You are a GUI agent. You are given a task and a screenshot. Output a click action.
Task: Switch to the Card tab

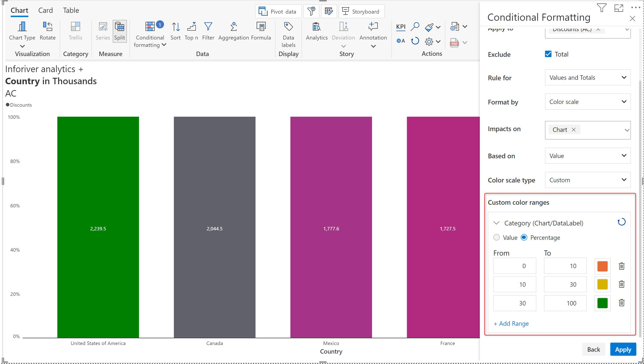(45, 11)
